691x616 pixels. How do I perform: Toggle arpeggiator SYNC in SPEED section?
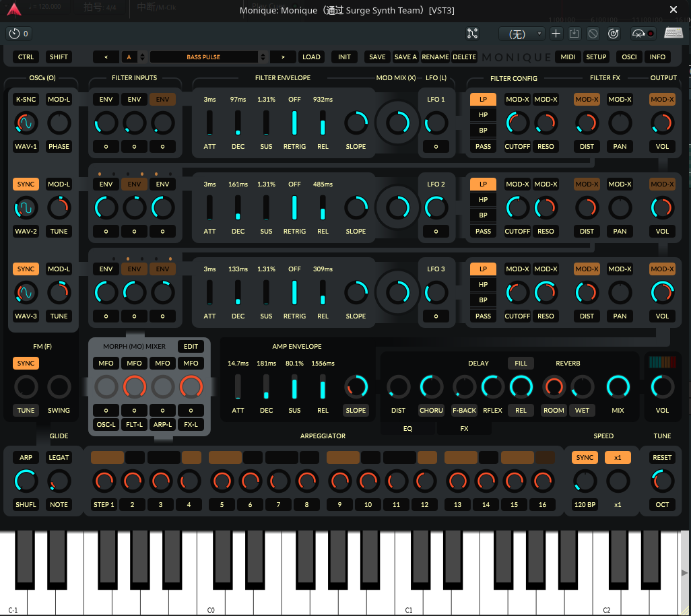[585, 458]
